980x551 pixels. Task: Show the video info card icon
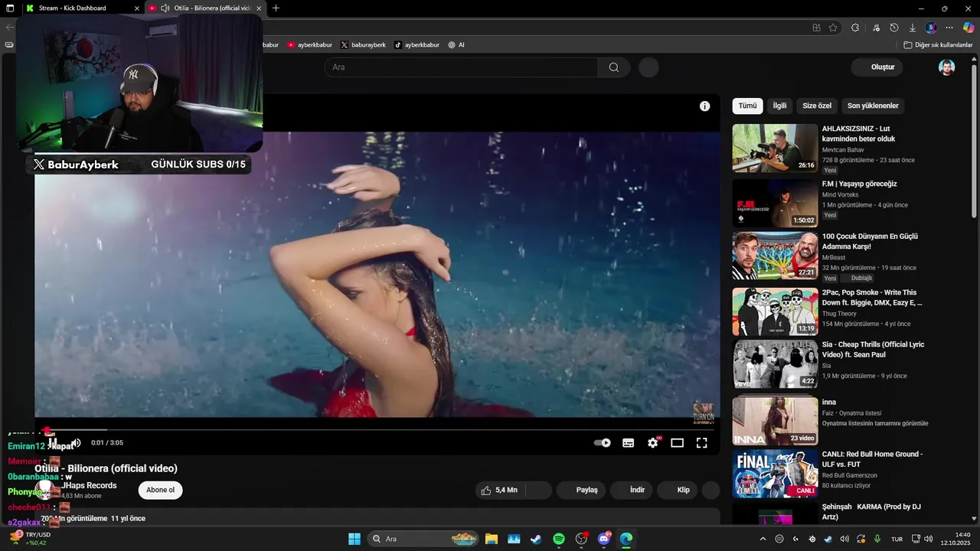pyautogui.click(x=704, y=106)
